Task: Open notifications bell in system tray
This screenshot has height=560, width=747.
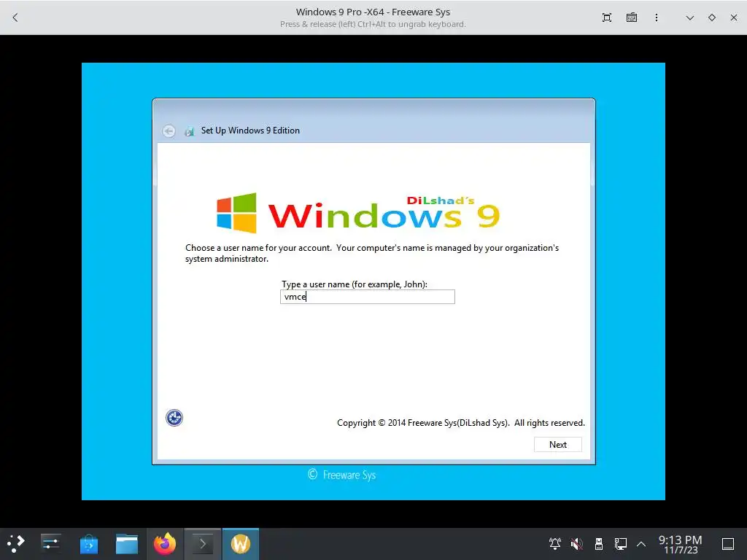Action: pyautogui.click(x=555, y=543)
